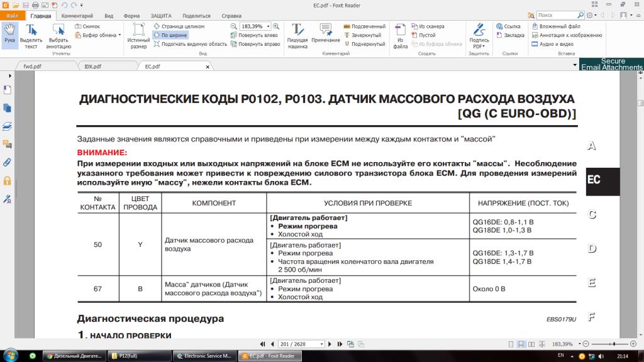Click the Print icon in quick access toolbar
The width and height of the screenshot is (644, 362).
tap(35, 5)
